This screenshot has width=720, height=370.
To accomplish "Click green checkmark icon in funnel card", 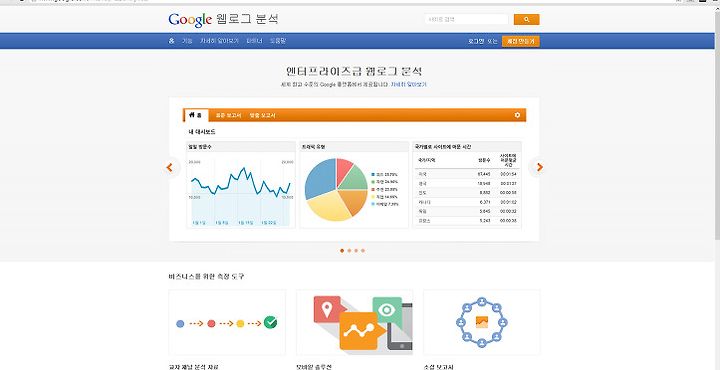I will (270, 323).
